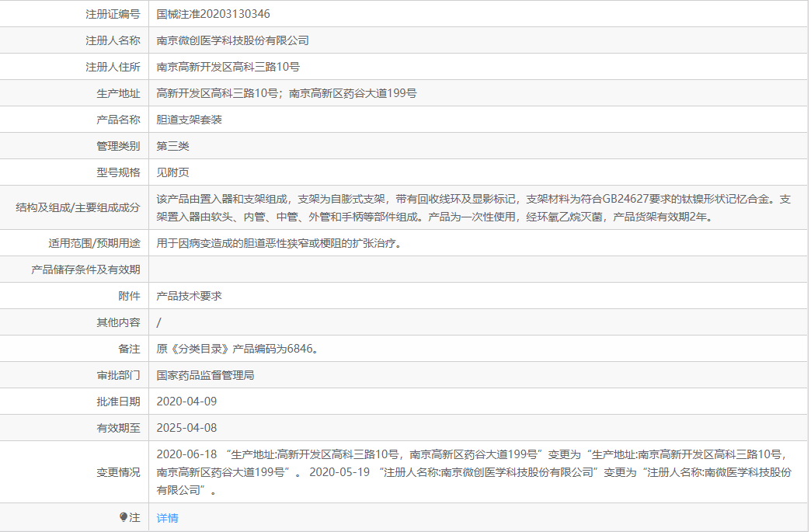
Task: Open the 详情 link in the 注 row
Action: coord(167,517)
